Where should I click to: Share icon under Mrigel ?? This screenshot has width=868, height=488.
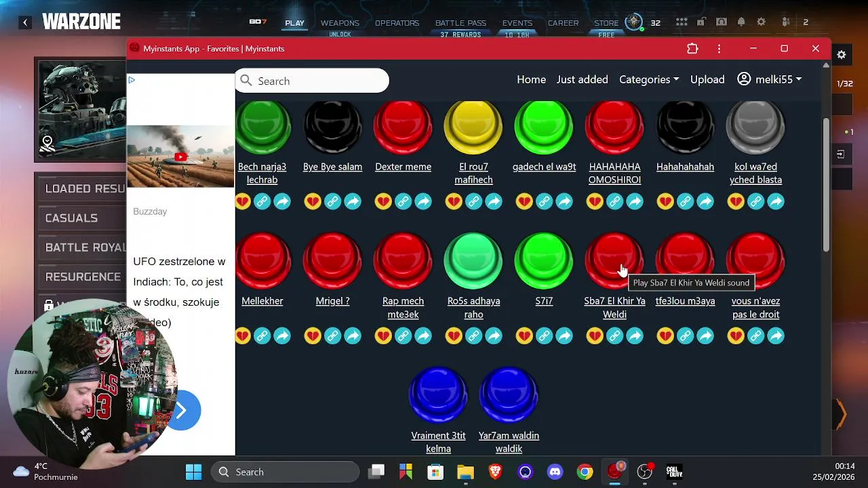[x=353, y=335]
